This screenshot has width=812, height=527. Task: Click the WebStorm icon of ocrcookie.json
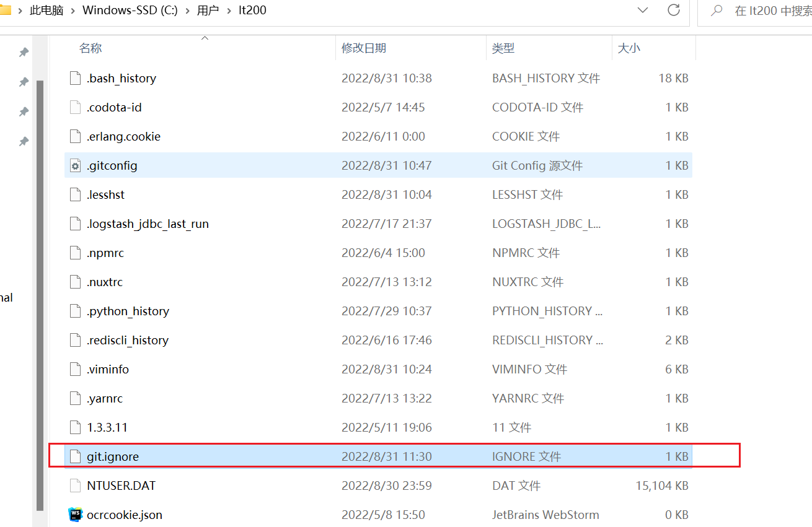[x=75, y=515]
